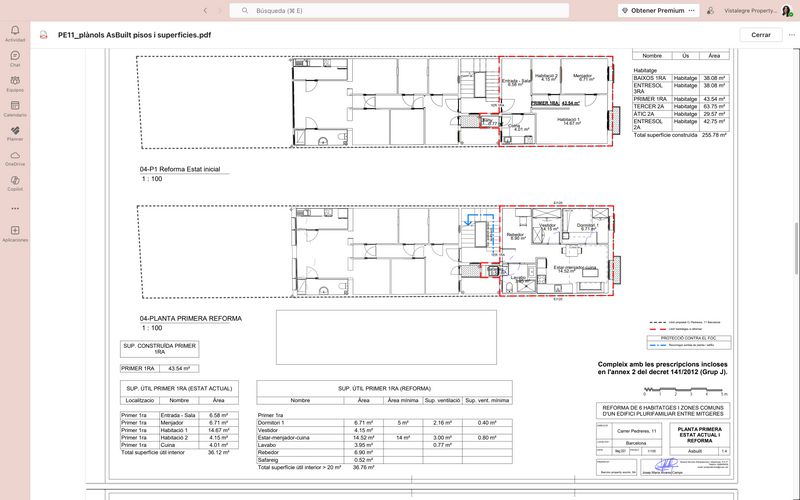Viewport: 800px width, 500px height.
Task: Open the Calendario view
Action: point(14,108)
